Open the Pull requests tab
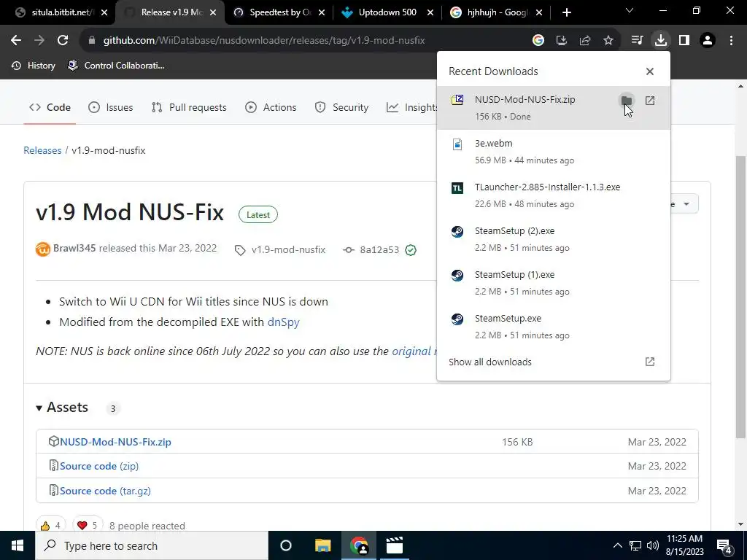Viewport: 747px width, 560px height. point(189,108)
